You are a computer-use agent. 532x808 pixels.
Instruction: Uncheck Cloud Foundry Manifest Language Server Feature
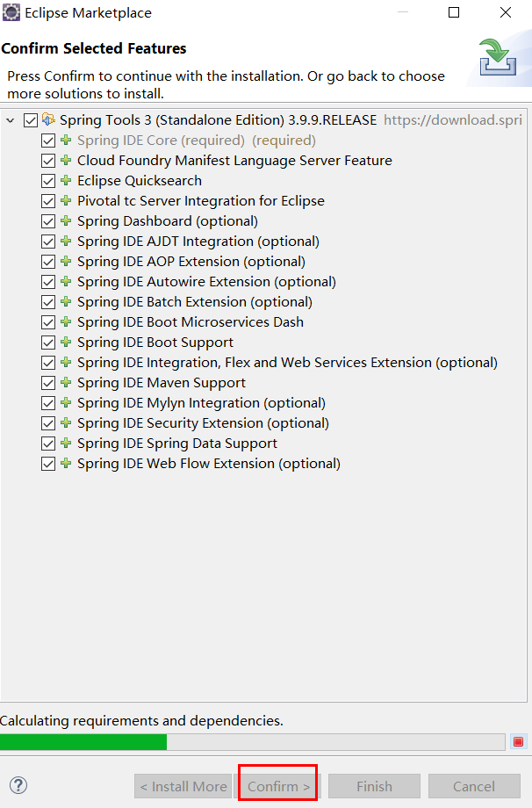(48, 161)
